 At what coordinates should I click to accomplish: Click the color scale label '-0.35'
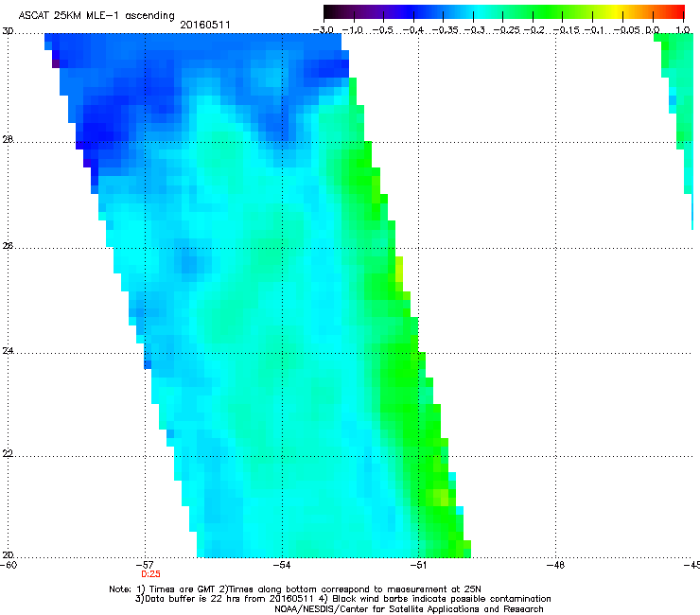point(445,30)
